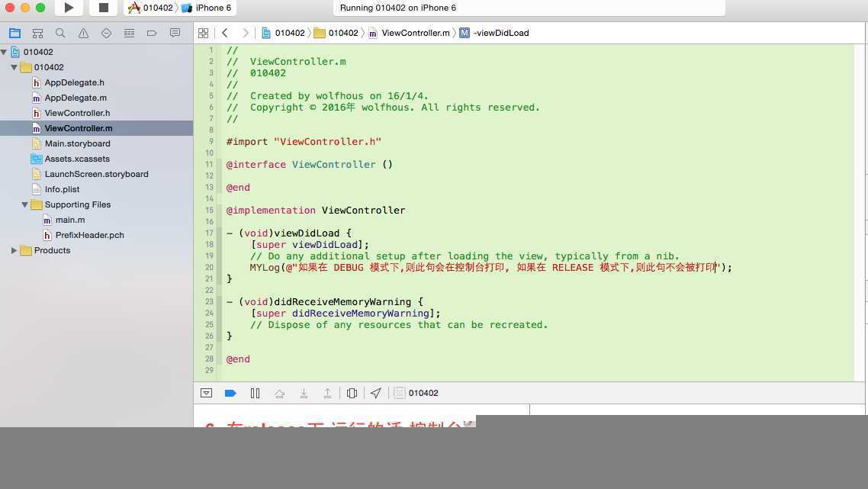Image resolution: width=868 pixels, height=489 pixels.
Task: Debug view hierarchy
Action: [x=352, y=393]
